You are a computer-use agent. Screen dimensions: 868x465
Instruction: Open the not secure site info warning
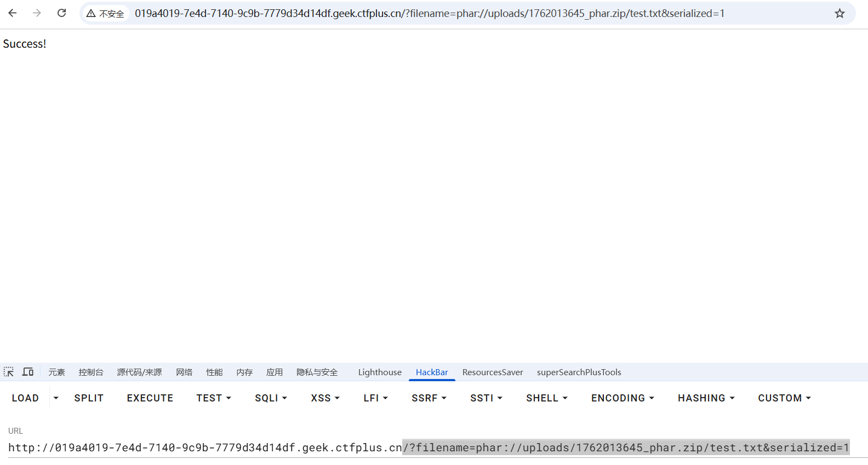point(105,14)
